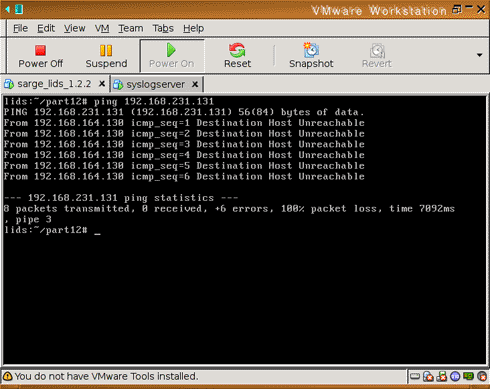Click the 'PING 192.168.231.131 56(84) bytes' line
This screenshot has width=490, height=389.
pyautogui.click(x=184, y=112)
